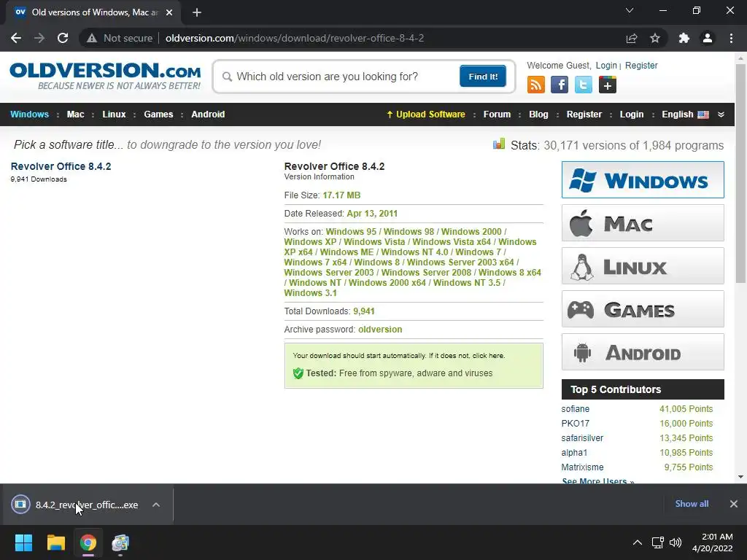Open the Twitter icon in header
747x560 pixels.
tap(583, 85)
